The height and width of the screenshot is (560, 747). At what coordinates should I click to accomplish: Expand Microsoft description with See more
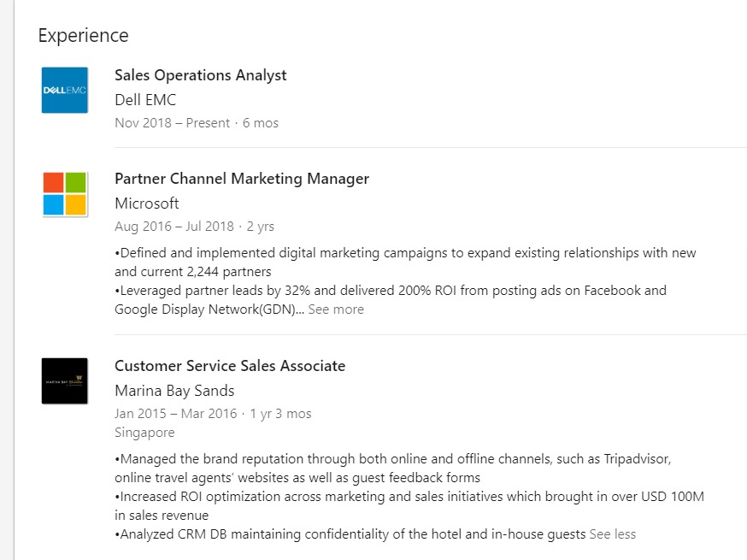[x=336, y=309]
